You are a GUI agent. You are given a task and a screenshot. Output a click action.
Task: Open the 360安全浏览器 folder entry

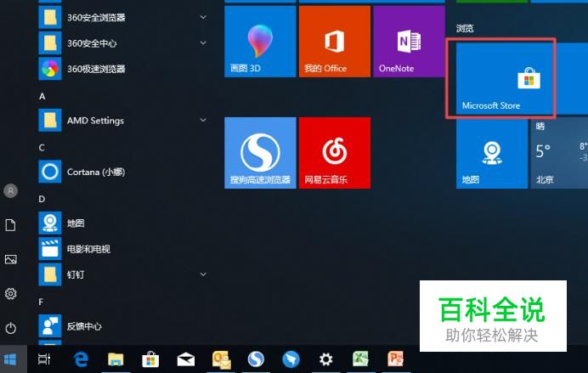[x=124, y=17]
